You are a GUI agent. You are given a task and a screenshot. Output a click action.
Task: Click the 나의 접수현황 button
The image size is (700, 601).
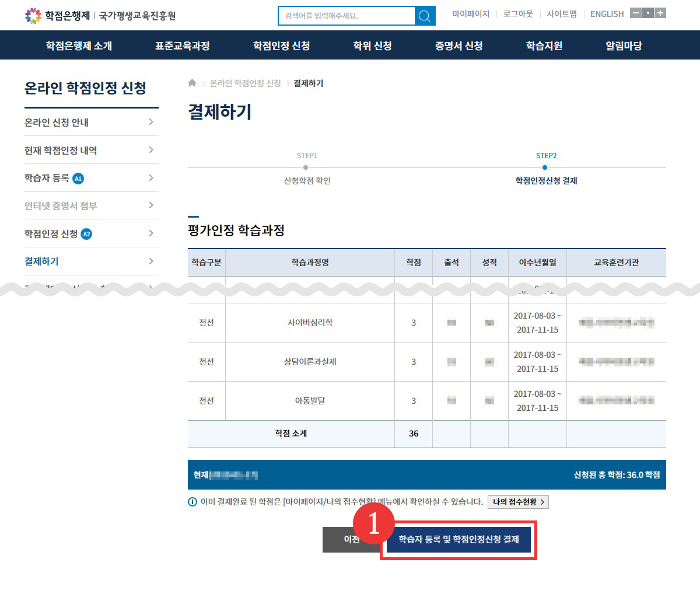pos(518,502)
